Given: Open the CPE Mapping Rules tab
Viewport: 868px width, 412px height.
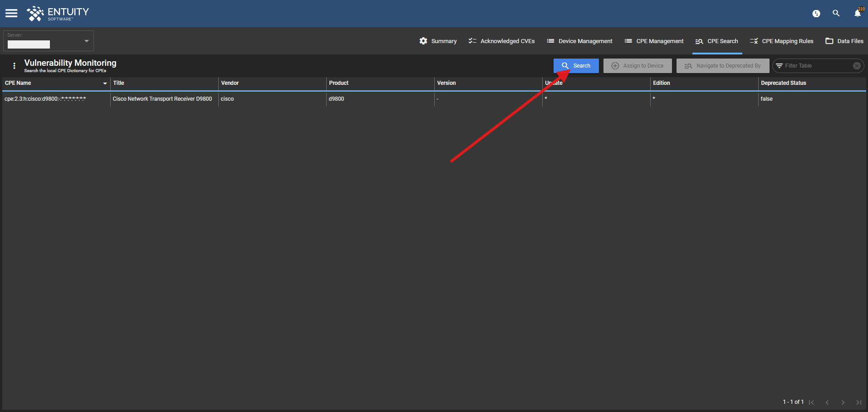Looking at the screenshot, I should click(x=781, y=41).
